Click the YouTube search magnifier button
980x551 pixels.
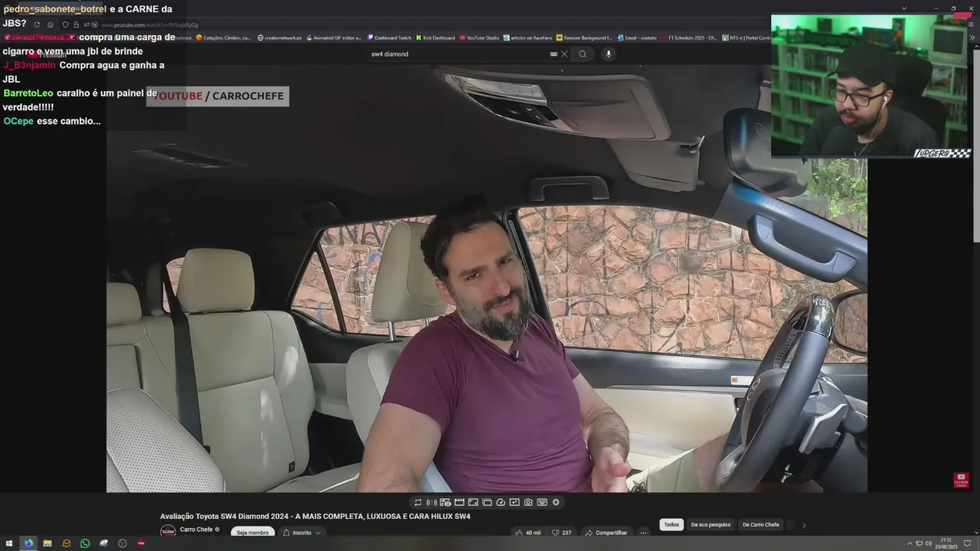coord(583,54)
